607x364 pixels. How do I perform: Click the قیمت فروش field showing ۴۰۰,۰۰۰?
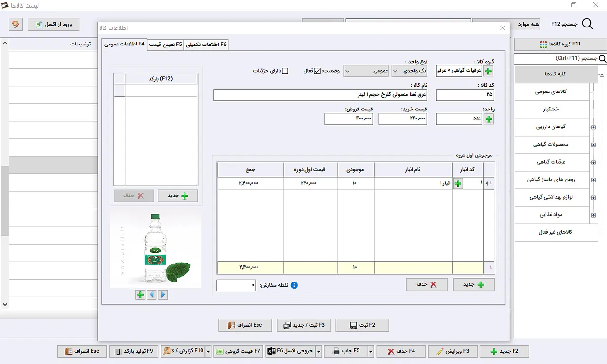point(349,119)
